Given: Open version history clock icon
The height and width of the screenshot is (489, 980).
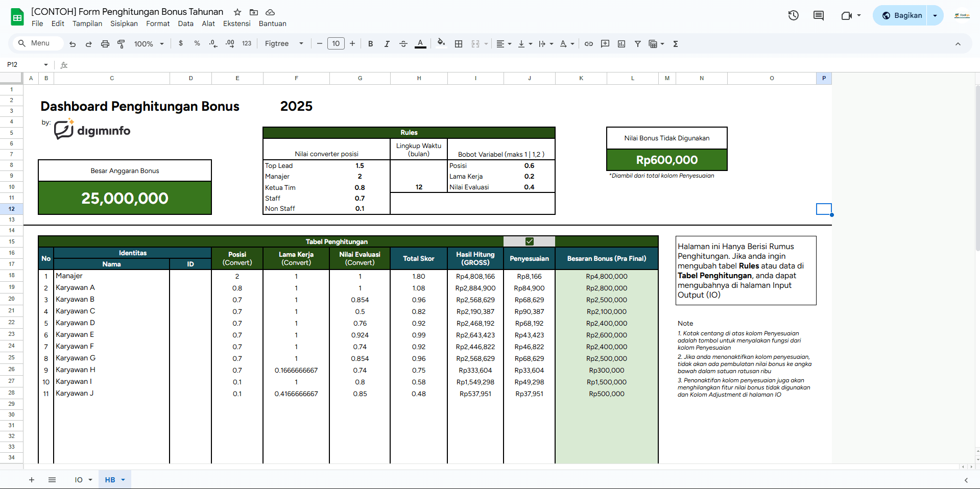Looking at the screenshot, I should coord(793,15).
